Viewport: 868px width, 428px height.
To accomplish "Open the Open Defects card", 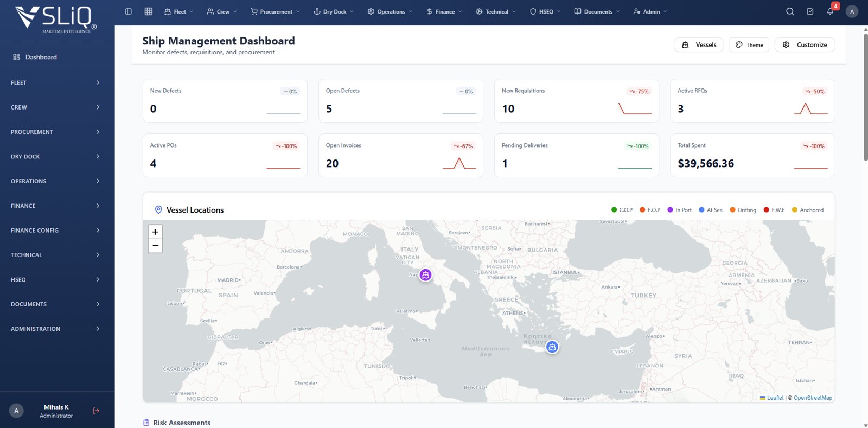I will point(401,101).
